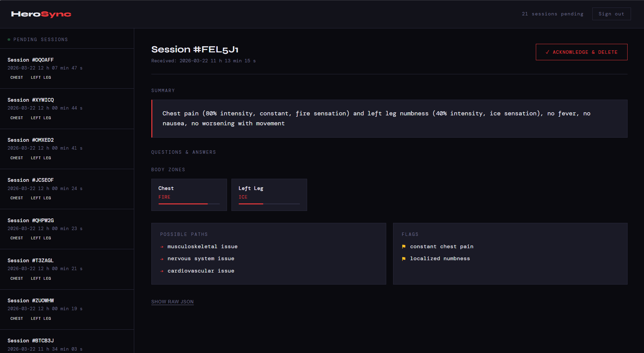Select session #OMXED2 from the pending list
This screenshot has width=644, height=353.
click(67, 149)
